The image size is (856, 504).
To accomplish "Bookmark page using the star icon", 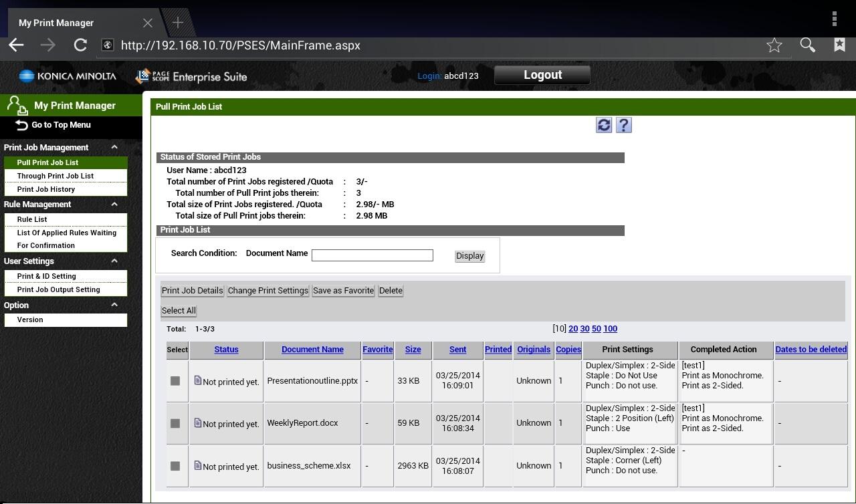I will pos(774,45).
